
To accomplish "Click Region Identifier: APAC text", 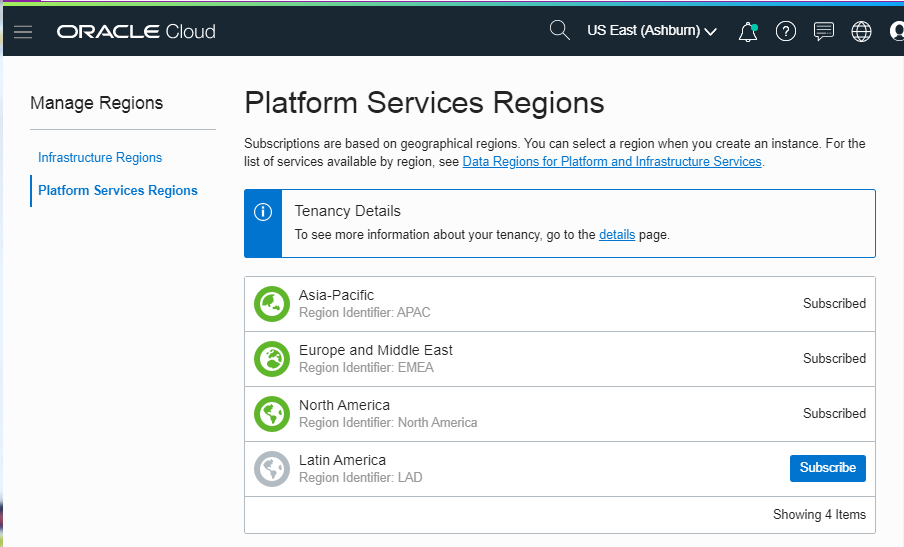I will pos(364,312).
